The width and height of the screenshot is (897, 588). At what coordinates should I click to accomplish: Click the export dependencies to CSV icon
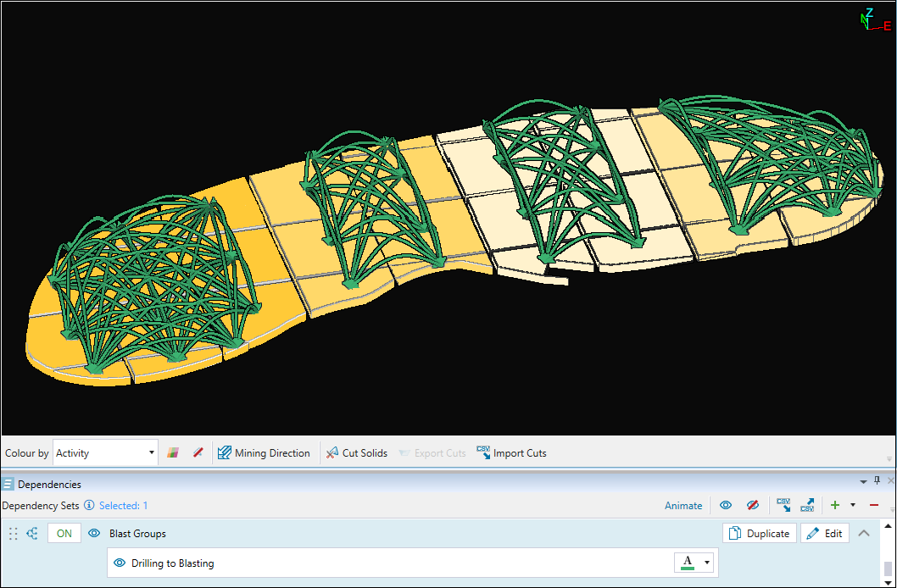[807, 505]
